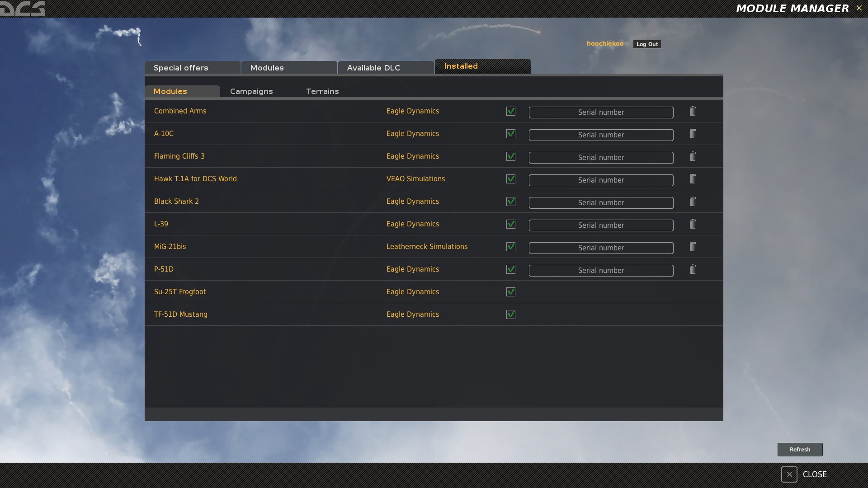Screen dimensions: 868x488
Task: Toggle Flaming Cliffs 3 checkbox
Action: [511, 156]
